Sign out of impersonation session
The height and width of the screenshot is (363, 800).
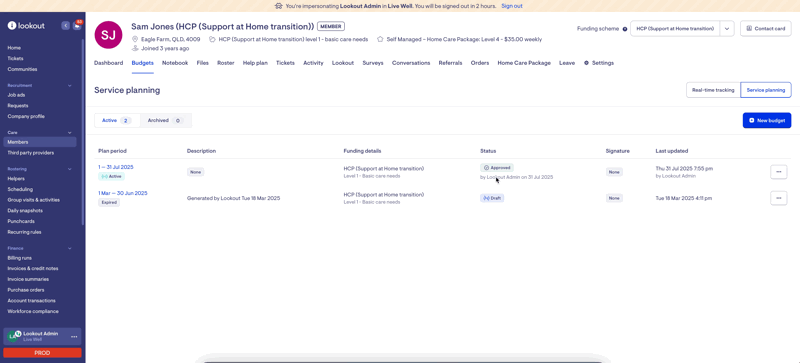pos(512,6)
